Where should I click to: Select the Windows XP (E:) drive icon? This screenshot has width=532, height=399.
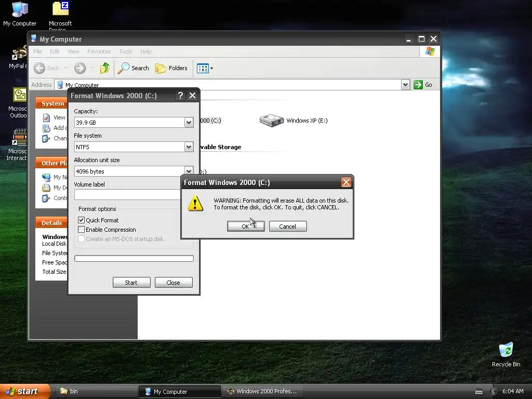coord(271,121)
